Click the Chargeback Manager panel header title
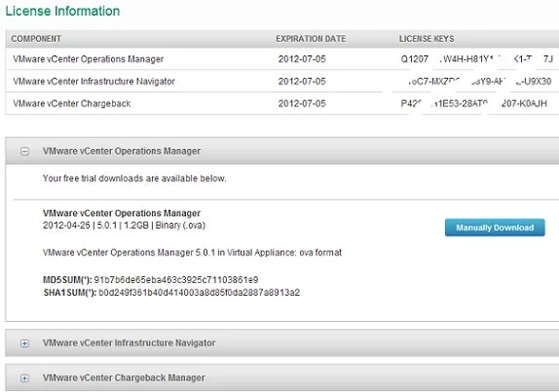 [124, 377]
